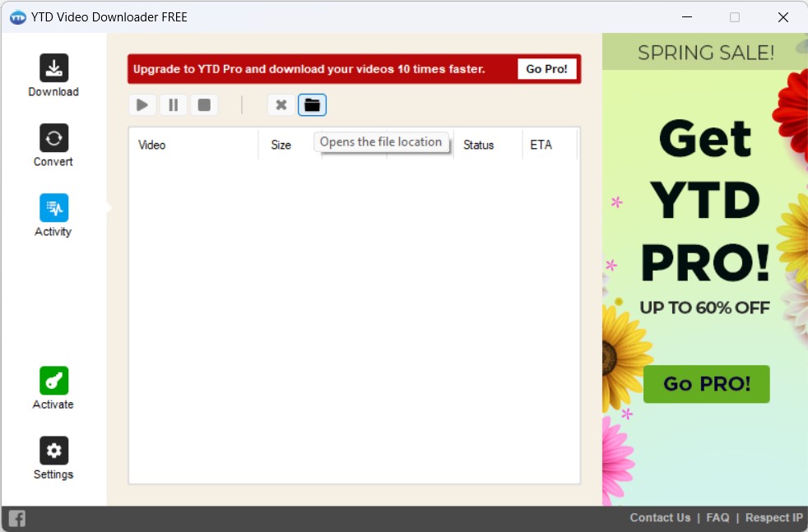Click the ETA column header
The image size is (808, 532).
click(x=550, y=145)
